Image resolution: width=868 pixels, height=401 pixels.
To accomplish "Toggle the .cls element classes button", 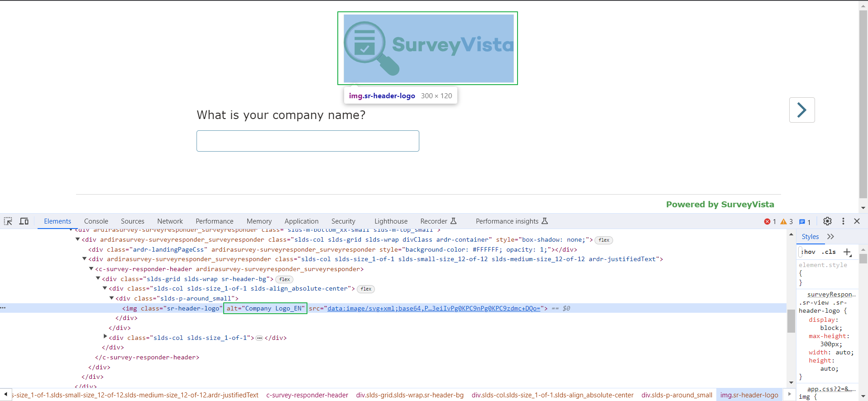I will tap(829, 252).
